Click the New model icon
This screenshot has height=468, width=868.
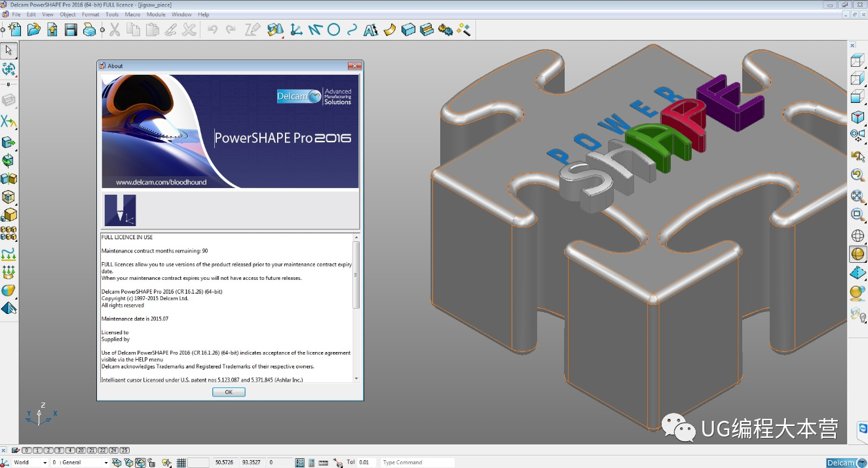click(14, 29)
